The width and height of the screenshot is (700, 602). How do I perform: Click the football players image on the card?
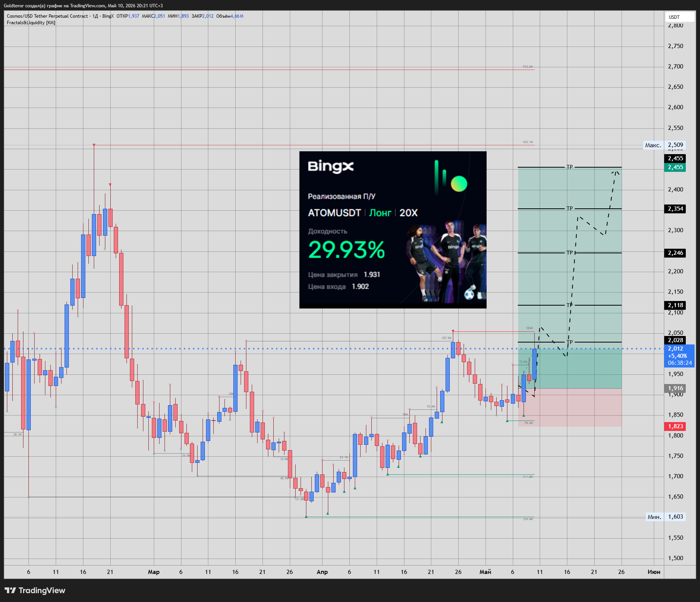447,261
